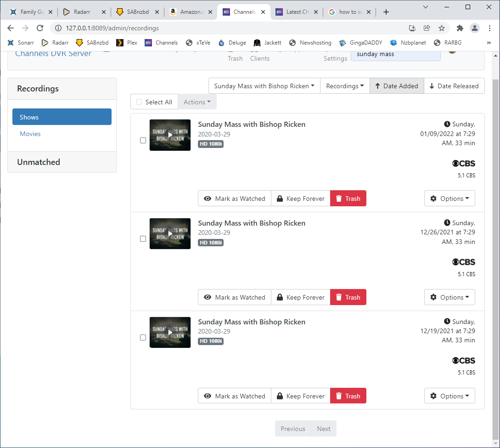Open Sunday Mass with Bishop Ricken filter dropdown
The image size is (500, 448).
264,86
